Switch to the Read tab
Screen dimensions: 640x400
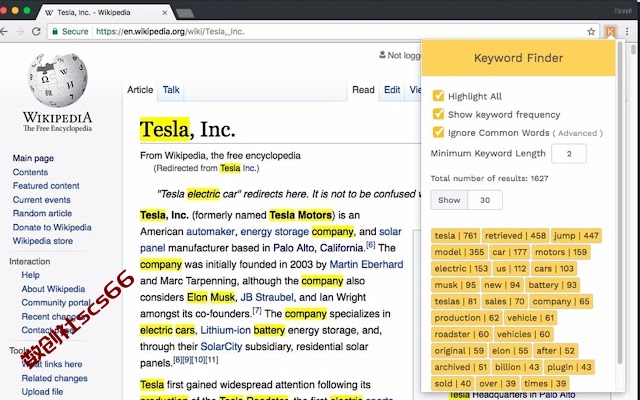[x=363, y=90]
